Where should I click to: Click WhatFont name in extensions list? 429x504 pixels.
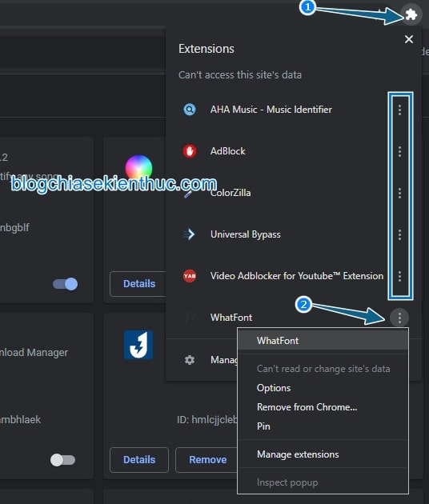(x=231, y=318)
